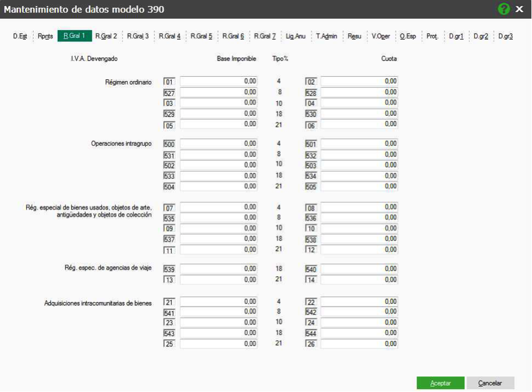This screenshot has width=532, height=392.
Task: Select intragrupo base field box 500
Action: coord(219,143)
